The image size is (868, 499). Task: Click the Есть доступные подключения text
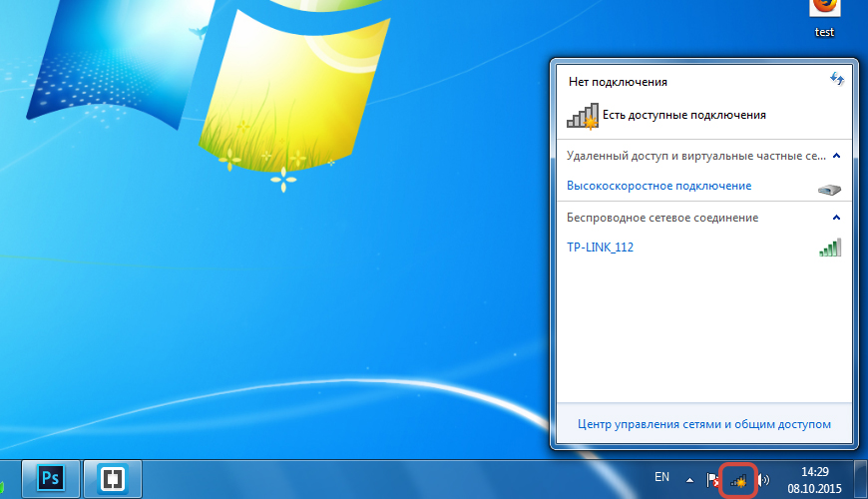684,115
